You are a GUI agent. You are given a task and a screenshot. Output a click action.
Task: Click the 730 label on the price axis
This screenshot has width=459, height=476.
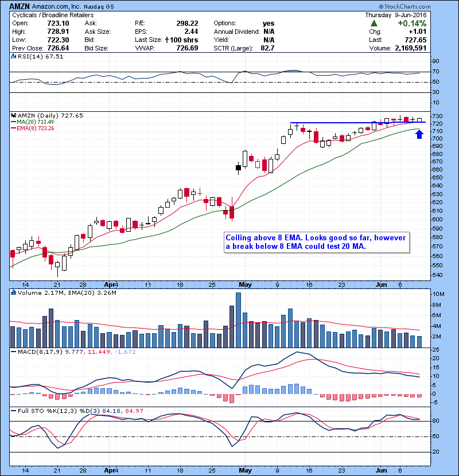click(x=438, y=116)
